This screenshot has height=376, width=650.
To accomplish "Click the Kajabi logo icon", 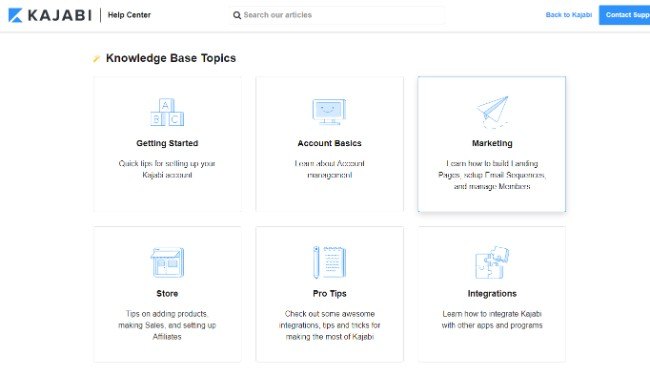I will (15, 15).
